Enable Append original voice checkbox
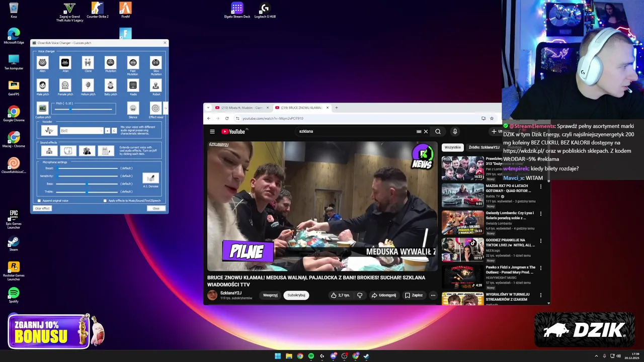 39,201
